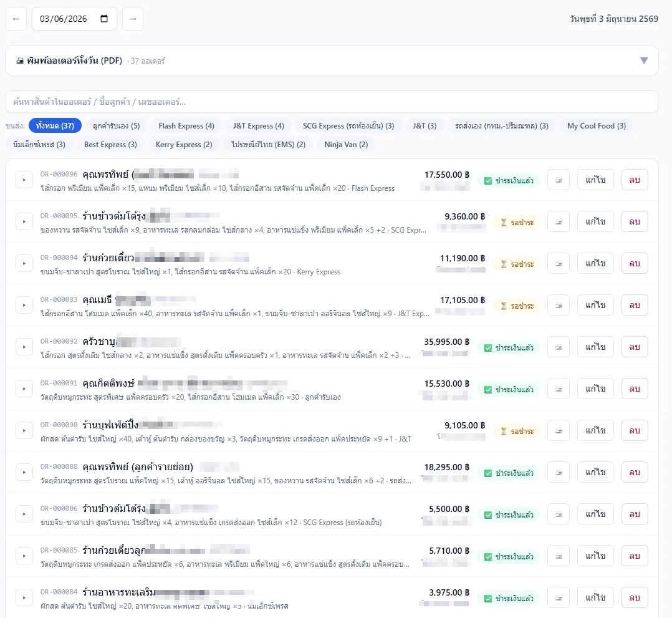The image size is (672, 618).
Task: Toggle paid status on order OR-000096
Action: click(x=509, y=181)
